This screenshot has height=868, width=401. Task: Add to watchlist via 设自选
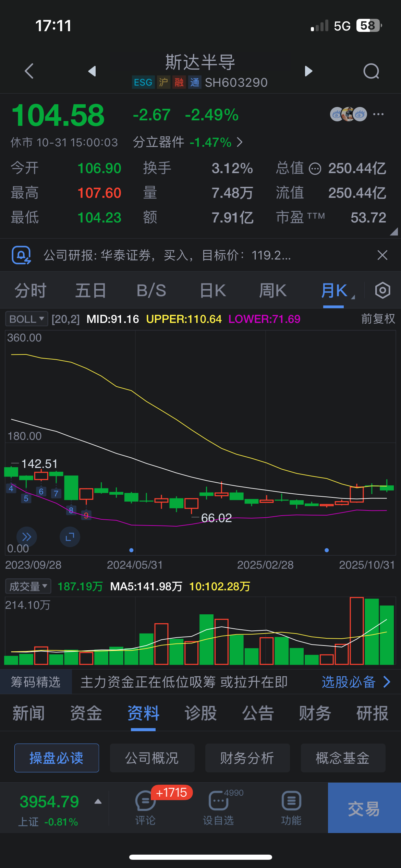pyautogui.click(x=218, y=808)
